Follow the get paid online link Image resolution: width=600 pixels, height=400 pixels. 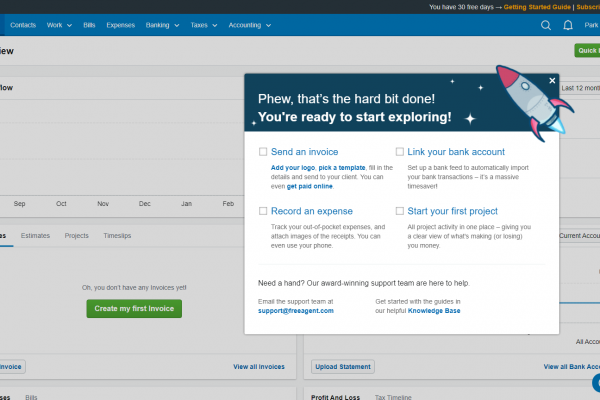coord(310,186)
